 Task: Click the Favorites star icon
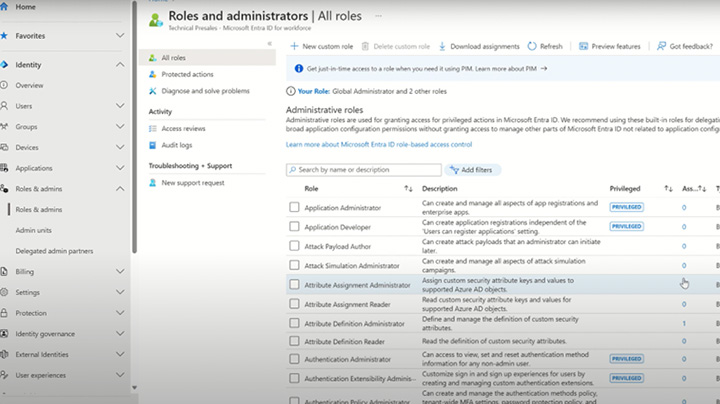[x=4, y=36]
